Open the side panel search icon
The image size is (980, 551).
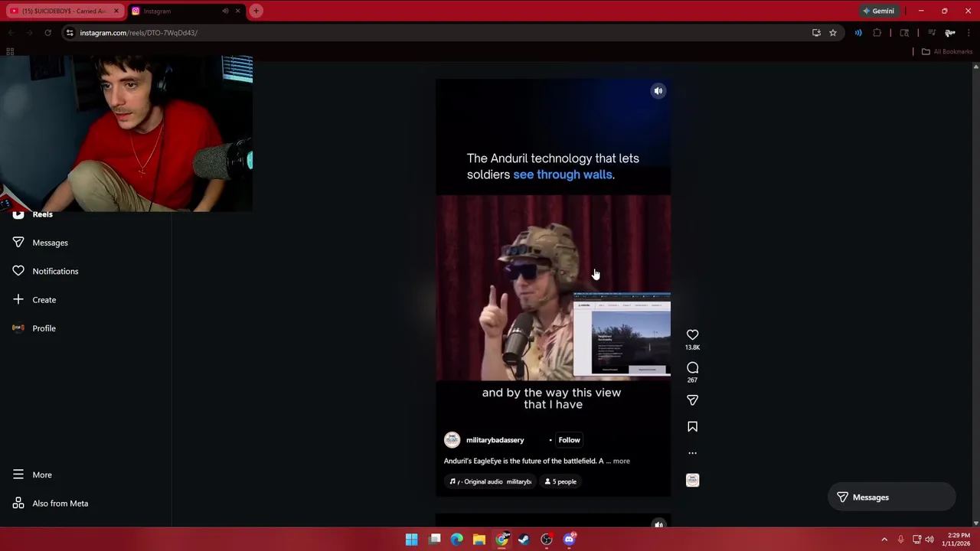pyautogui.click(x=904, y=33)
